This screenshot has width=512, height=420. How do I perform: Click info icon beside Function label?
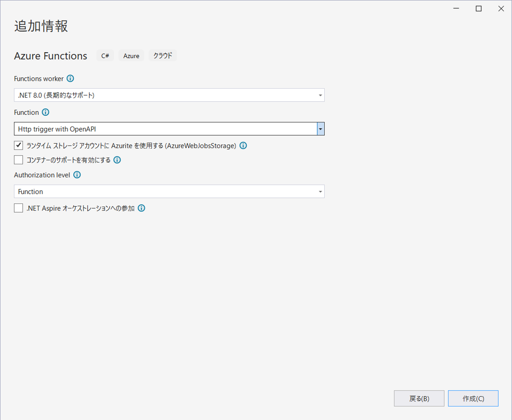coord(45,112)
